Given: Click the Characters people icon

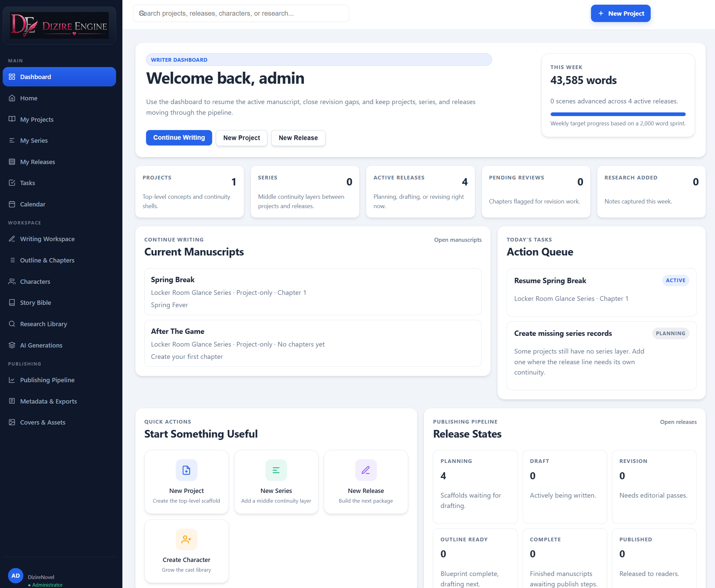Looking at the screenshot, I should point(12,281).
